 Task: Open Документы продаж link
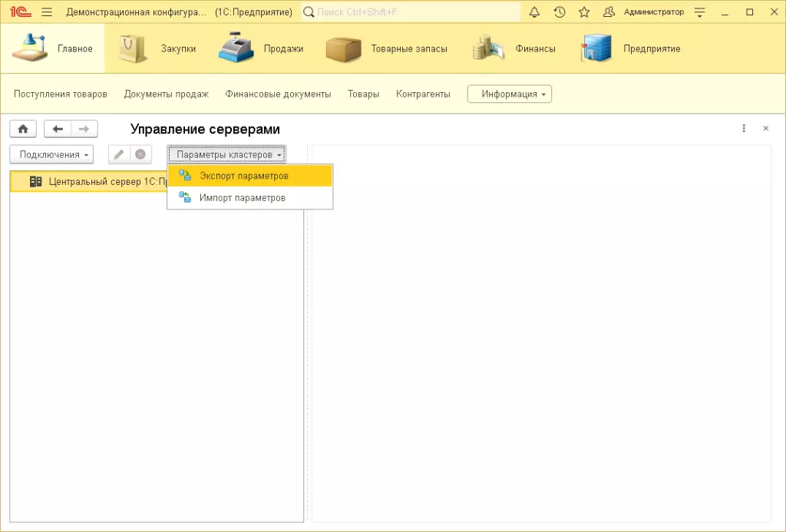point(167,94)
